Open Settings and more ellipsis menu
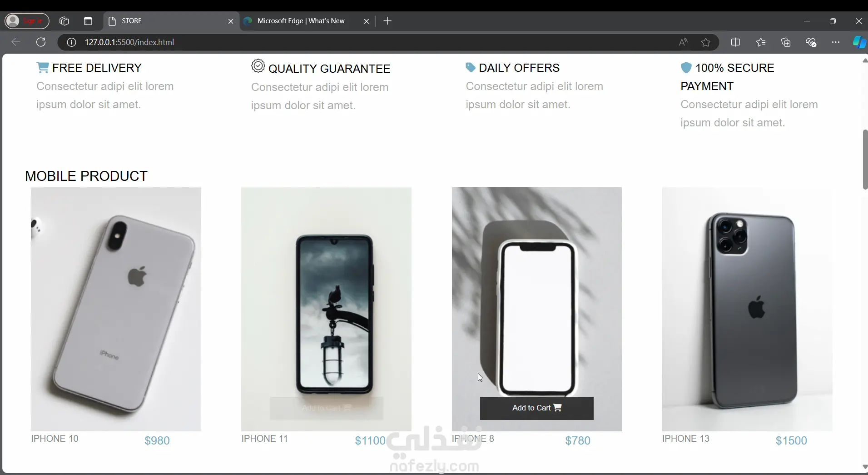The height and width of the screenshot is (475, 868). (x=836, y=42)
